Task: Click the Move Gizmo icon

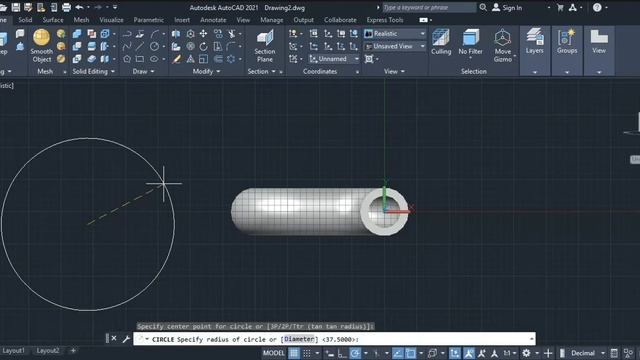Action: tap(502, 45)
